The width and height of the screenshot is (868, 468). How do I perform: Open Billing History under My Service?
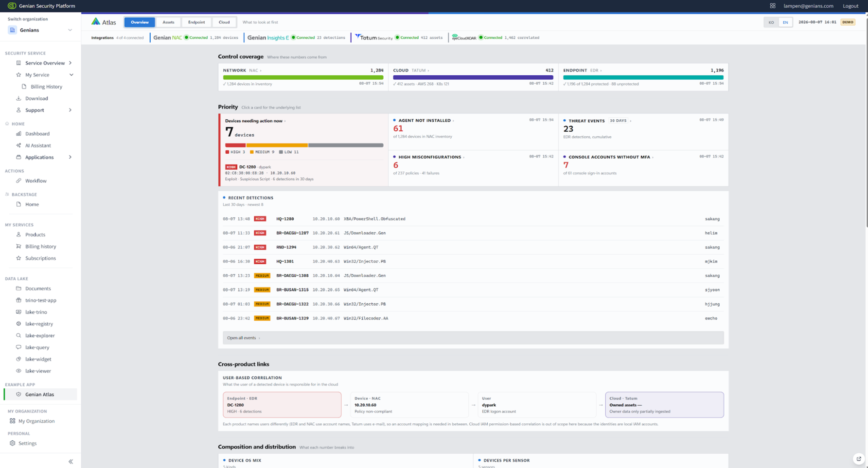[x=46, y=87]
